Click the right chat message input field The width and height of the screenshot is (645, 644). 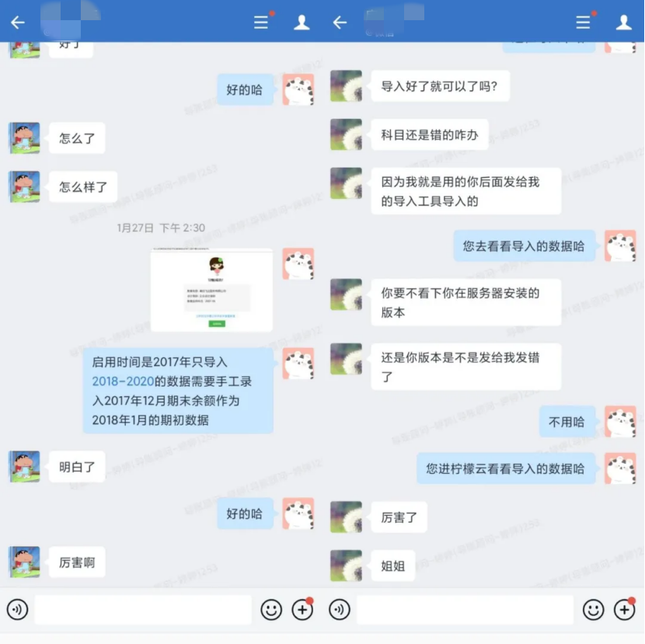[465, 610]
